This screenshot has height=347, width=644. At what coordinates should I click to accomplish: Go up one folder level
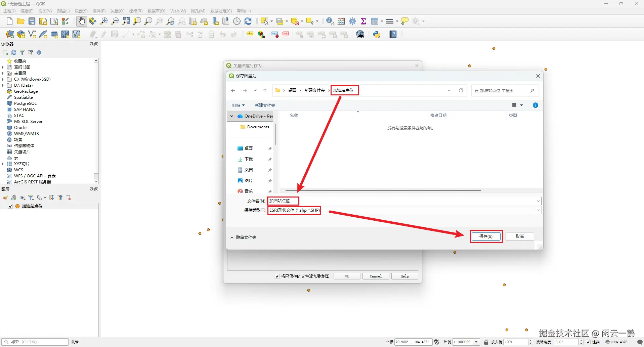(x=265, y=90)
